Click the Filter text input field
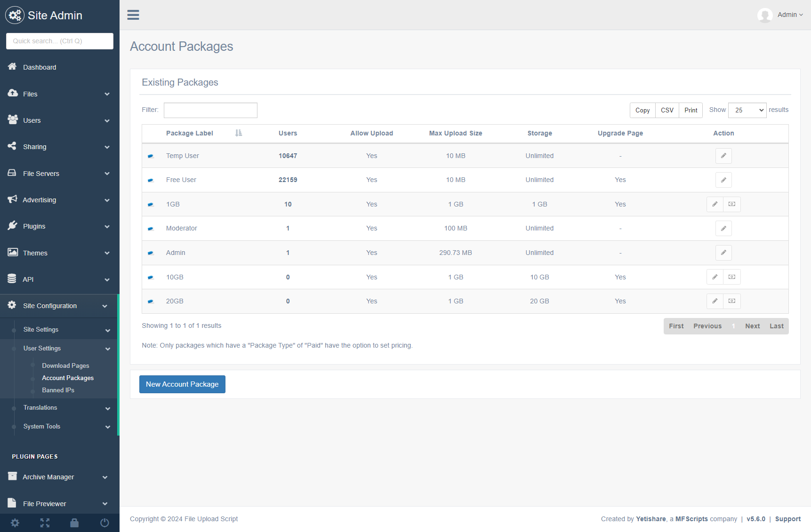This screenshot has width=811, height=532. coord(210,110)
